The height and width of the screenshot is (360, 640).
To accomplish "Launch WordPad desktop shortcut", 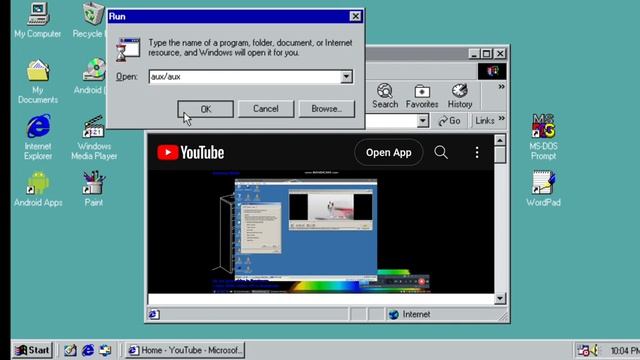I will 543,189.
